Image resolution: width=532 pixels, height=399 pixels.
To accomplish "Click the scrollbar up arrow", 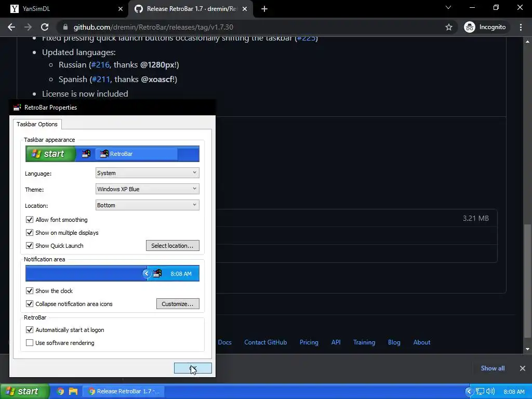I will [527, 42].
